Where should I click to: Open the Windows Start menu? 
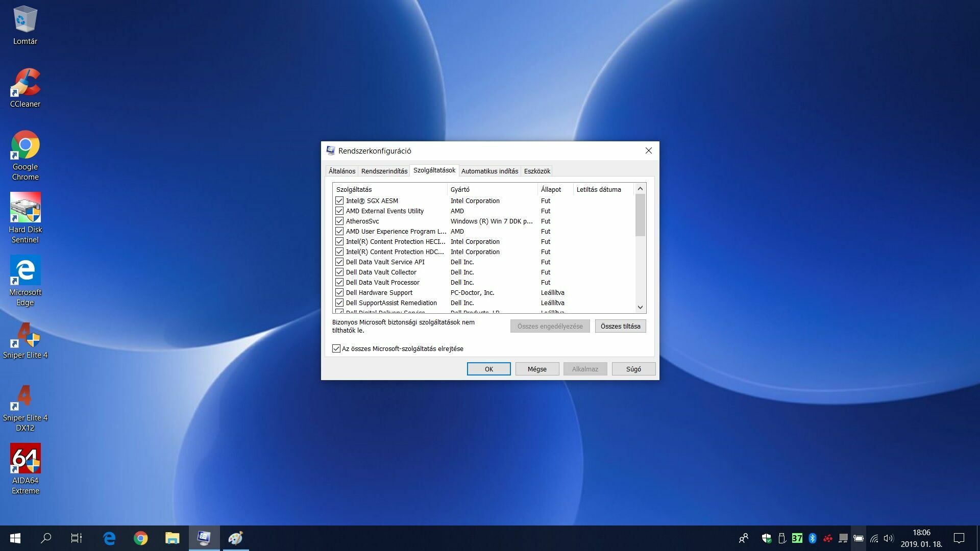tap(15, 538)
